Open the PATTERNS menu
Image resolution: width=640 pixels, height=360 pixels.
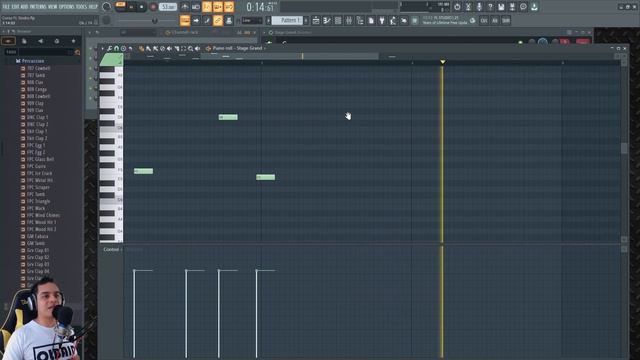[x=38, y=7]
